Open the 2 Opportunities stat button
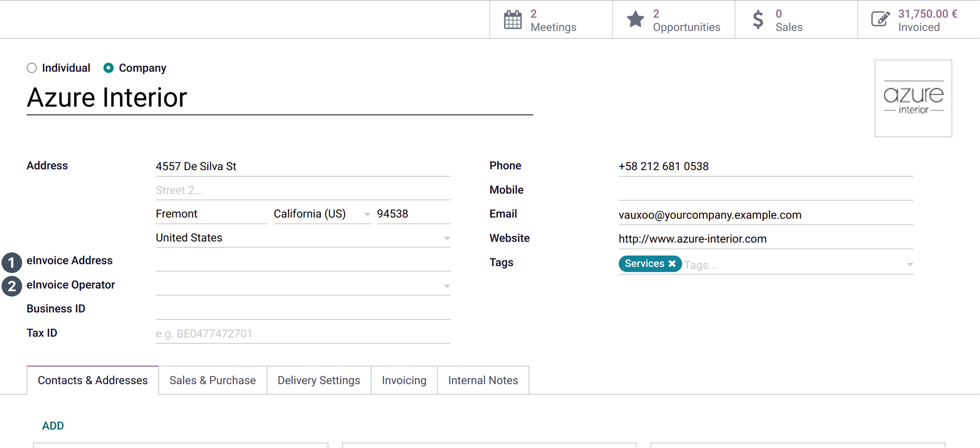This screenshot has height=448, width=980. [x=674, y=19]
